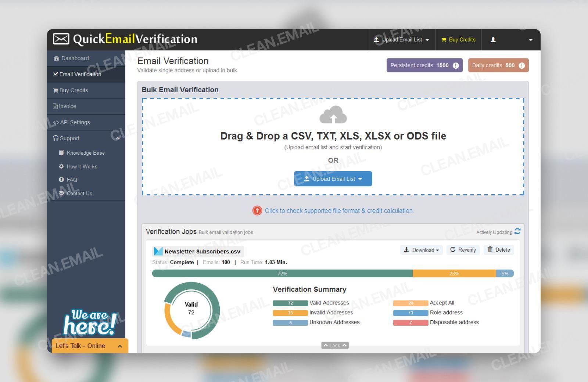This screenshot has height=382, width=588.
Task: Collapse the Support section with its chevron
Action: tap(117, 138)
